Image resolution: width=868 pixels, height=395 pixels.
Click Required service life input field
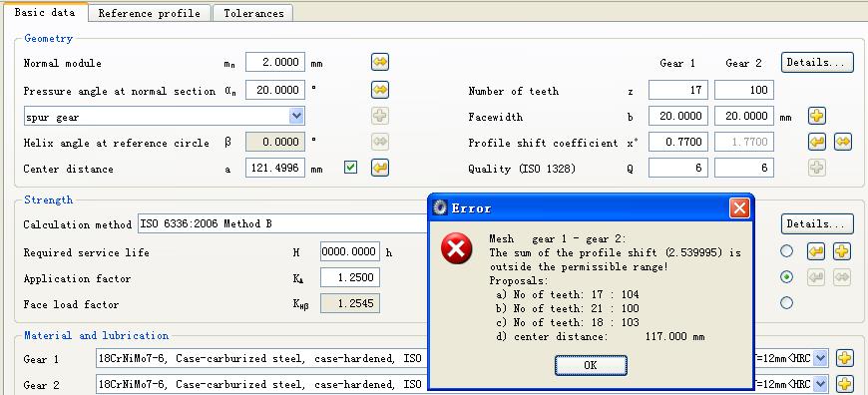350,251
